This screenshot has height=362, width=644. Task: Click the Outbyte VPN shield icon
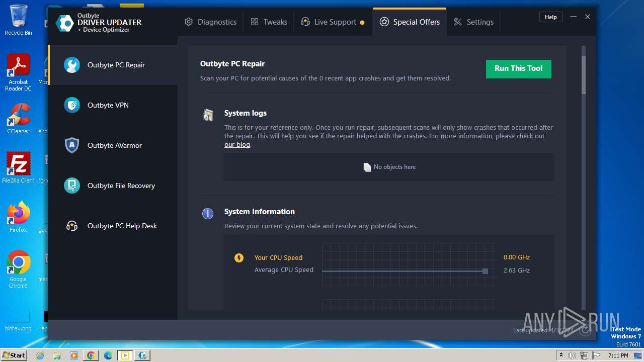point(72,105)
